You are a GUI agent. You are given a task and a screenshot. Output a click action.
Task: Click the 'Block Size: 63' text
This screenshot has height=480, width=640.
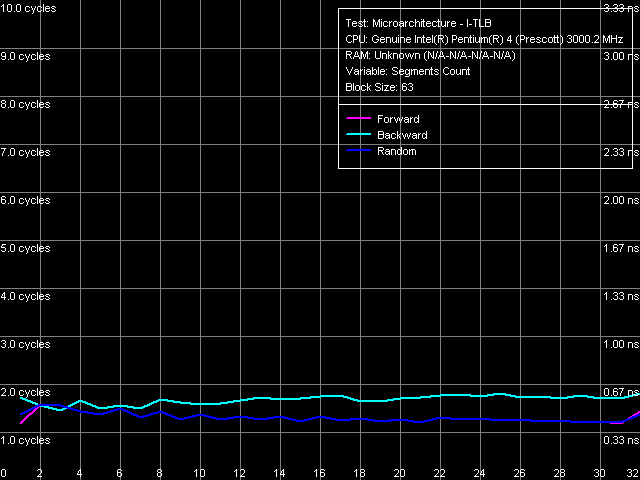(379, 88)
